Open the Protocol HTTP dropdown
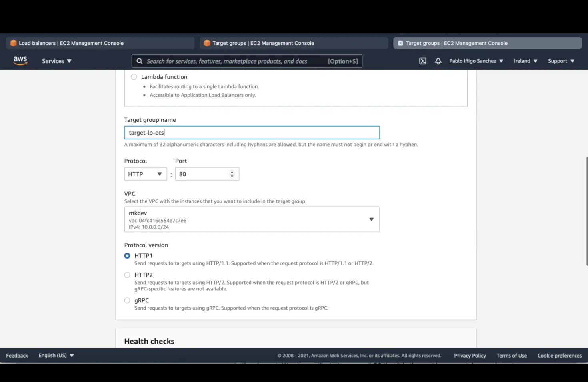The width and height of the screenshot is (588, 382). (146, 174)
